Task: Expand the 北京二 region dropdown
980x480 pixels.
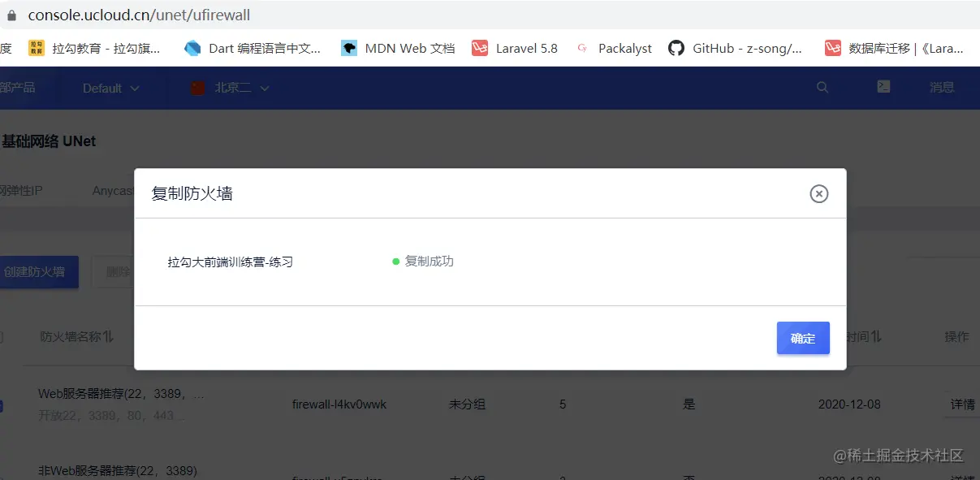Action: click(x=230, y=88)
